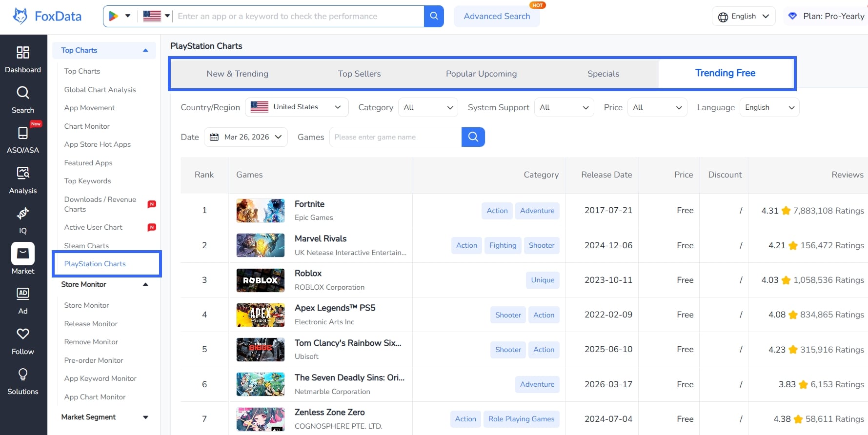Open the Fortnite game thumbnail
Image resolution: width=868 pixels, height=435 pixels.
click(x=261, y=211)
